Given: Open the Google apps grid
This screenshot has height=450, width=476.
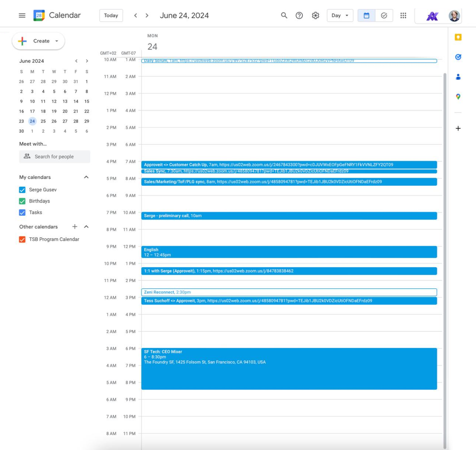Looking at the screenshot, I should (403, 15).
